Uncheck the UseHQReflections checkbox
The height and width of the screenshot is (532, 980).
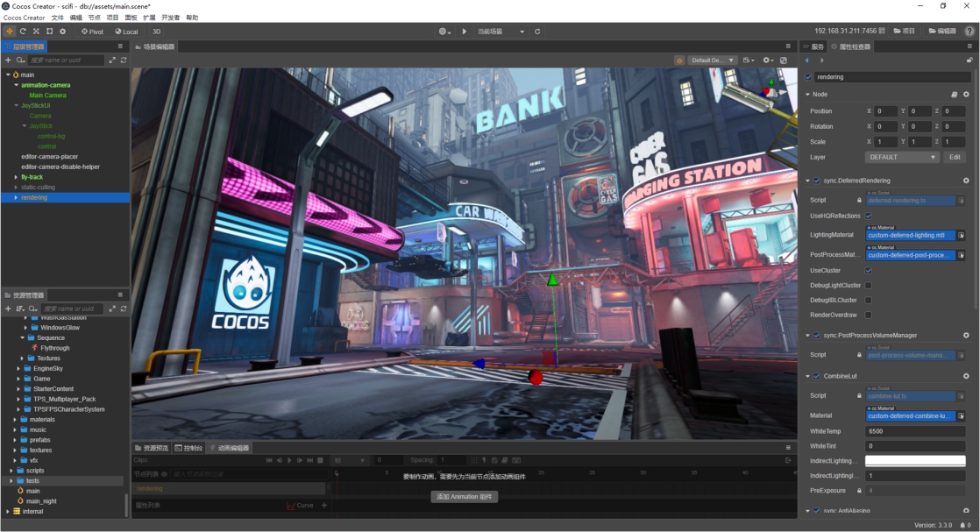point(869,216)
